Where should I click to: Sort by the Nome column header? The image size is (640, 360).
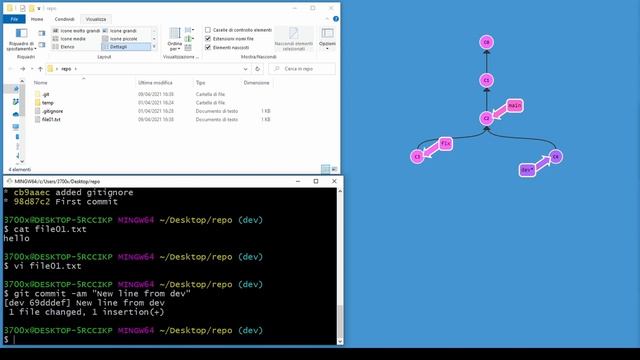40,83
